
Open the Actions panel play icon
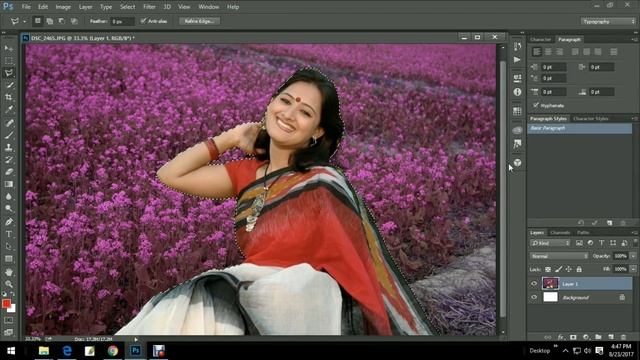coord(517,60)
